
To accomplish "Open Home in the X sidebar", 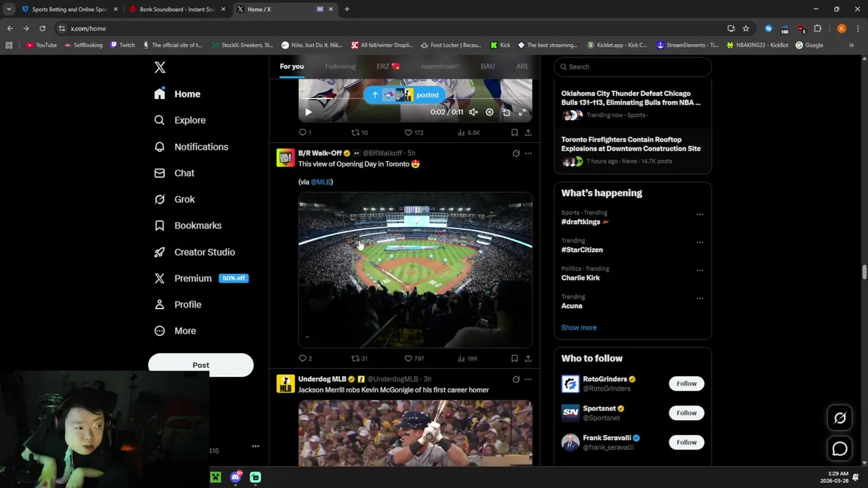I will click(x=178, y=94).
